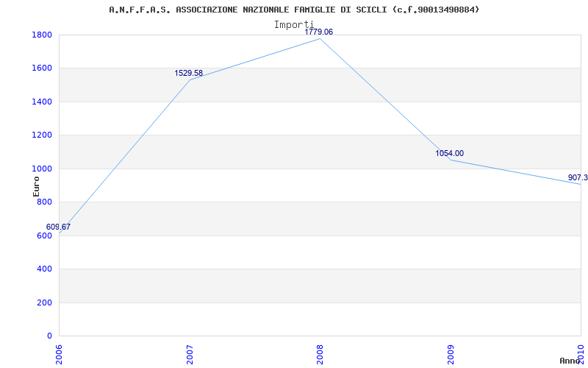Click the 1054.00 data point label

449,153
